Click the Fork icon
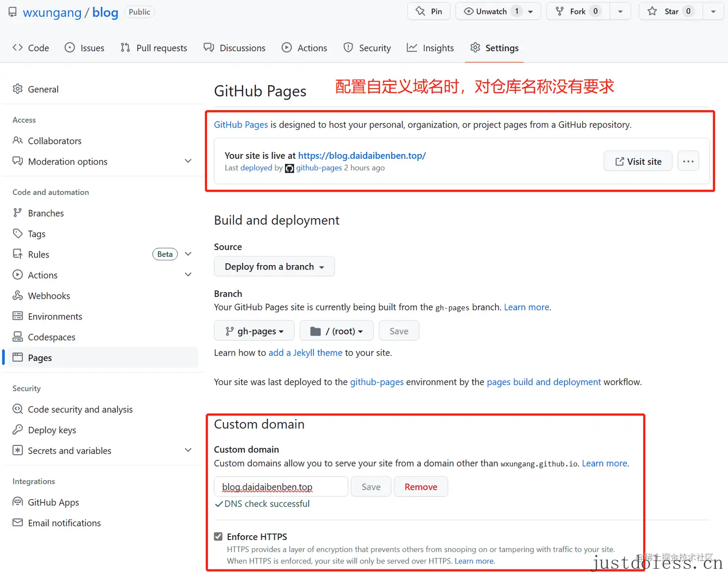Screen dimensions: 728x577 pyautogui.click(x=559, y=11)
